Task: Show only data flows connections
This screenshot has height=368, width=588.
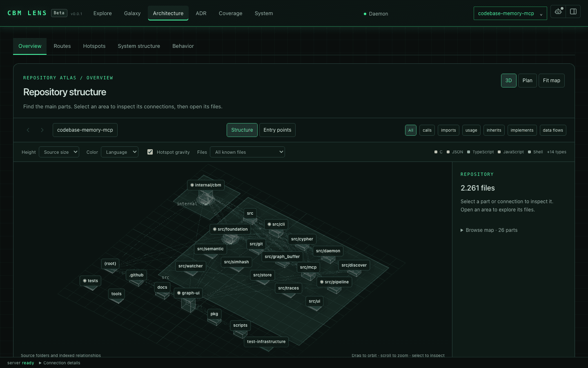Action: click(553, 130)
